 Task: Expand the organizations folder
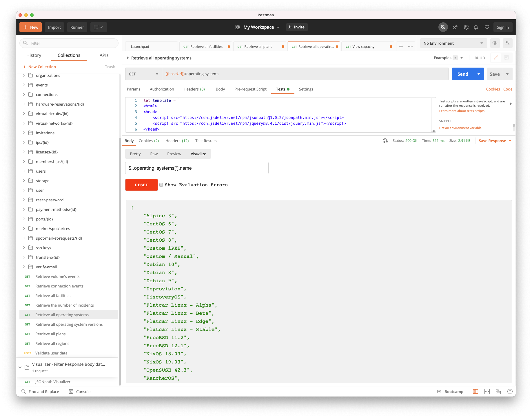[24, 75]
